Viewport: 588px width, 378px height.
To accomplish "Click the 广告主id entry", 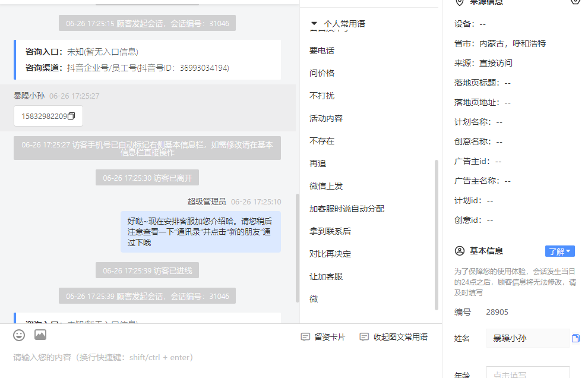I will click(478, 162).
